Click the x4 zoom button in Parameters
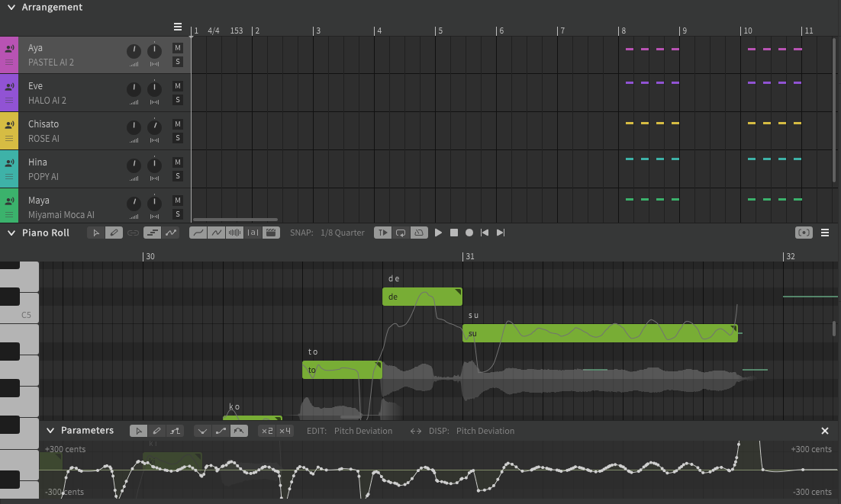The image size is (841, 504). pyautogui.click(x=285, y=431)
